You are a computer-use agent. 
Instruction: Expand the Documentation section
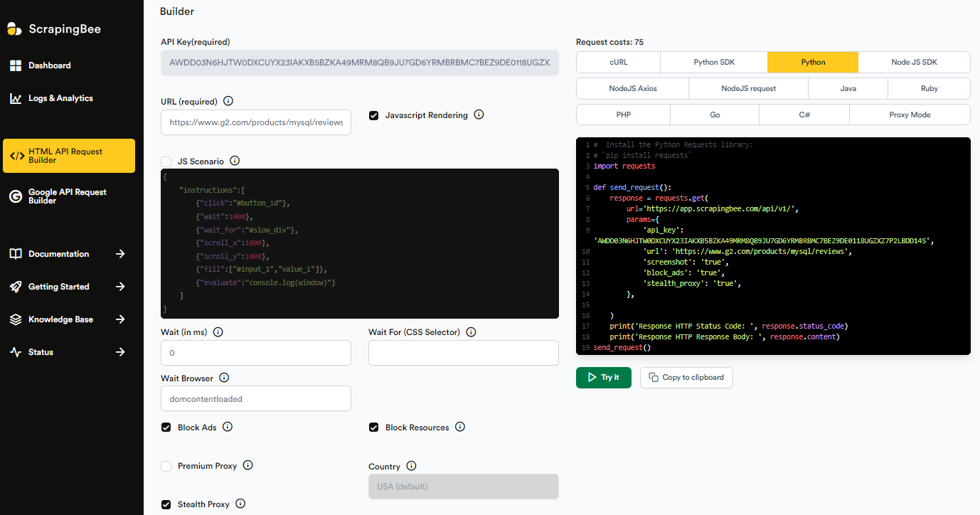click(60, 254)
